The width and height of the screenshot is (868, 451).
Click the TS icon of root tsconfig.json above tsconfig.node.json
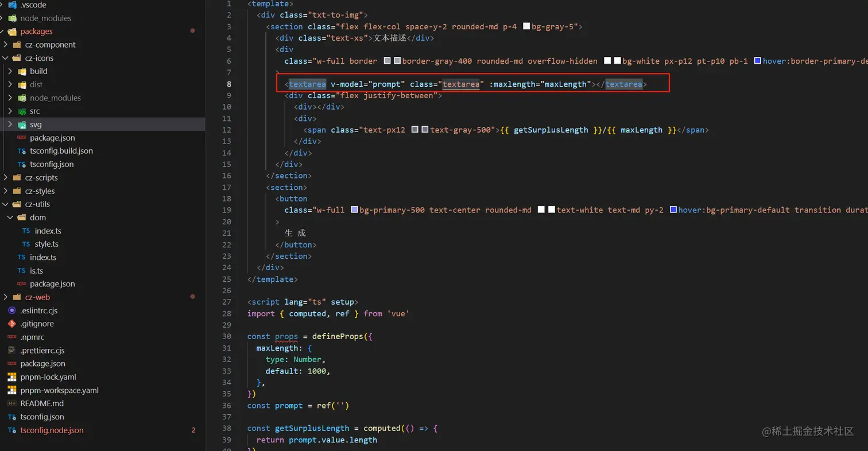(x=12, y=417)
